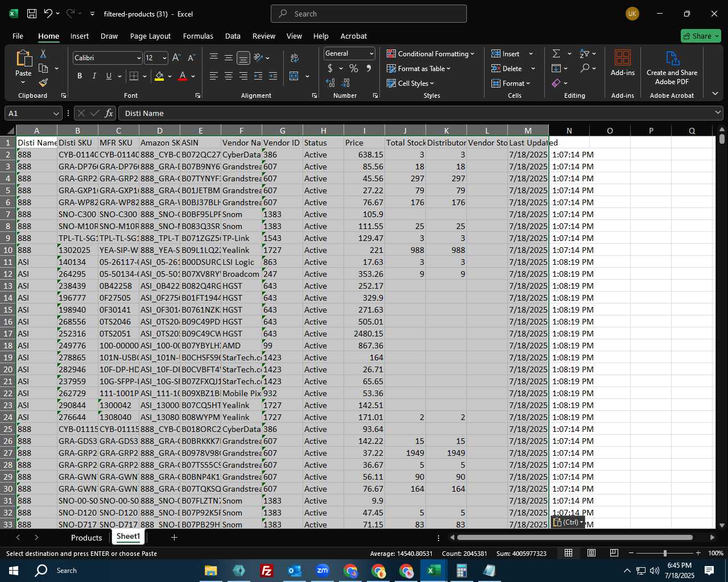Click Increase Decimal icon

pyautogui.click(x=330, y=83)
